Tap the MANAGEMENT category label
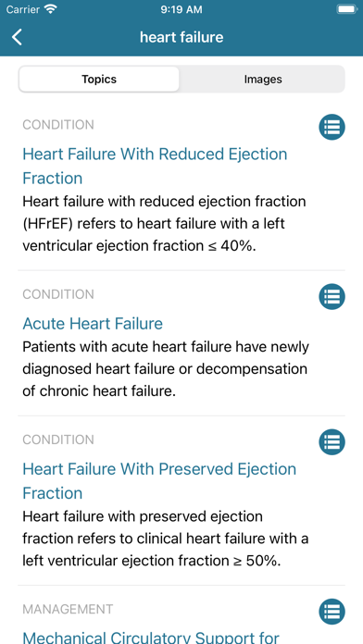Image resolution: width=363 pixels, height=644 pixels. click(x=68, y=609)
